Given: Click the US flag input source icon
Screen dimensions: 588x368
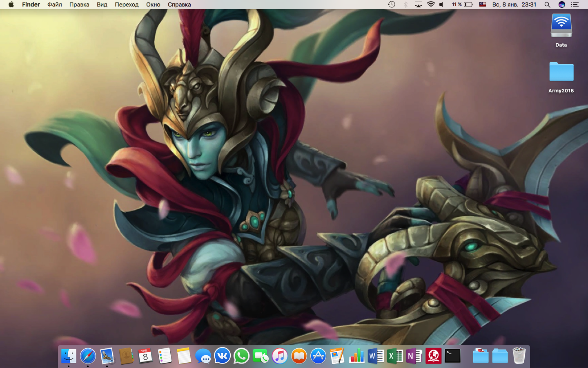Looking at the screenshot, I should coord(483,4).
